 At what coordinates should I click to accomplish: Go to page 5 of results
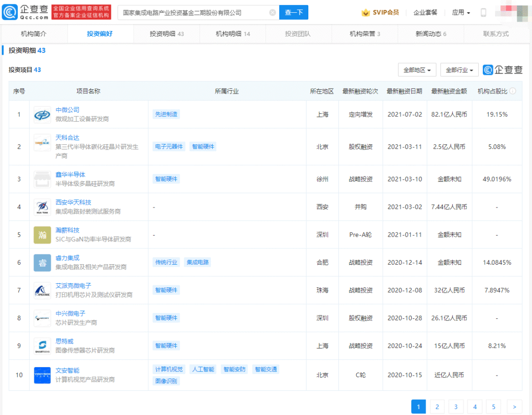click(493, 407)
